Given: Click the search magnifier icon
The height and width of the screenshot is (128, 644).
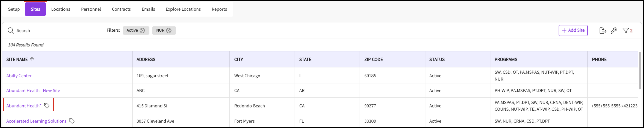Looking at the screenshot, I should coord(11,30).
